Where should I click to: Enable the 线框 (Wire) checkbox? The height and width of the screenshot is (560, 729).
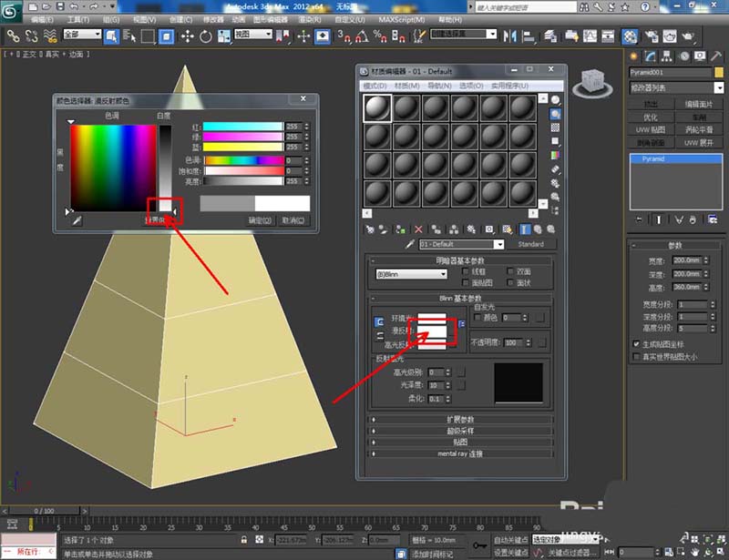coord(467,271)
